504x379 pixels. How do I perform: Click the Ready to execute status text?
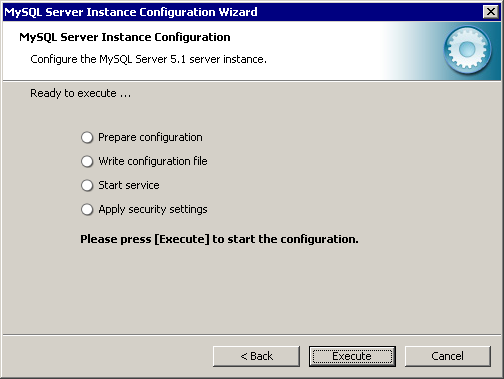[81, 93]
